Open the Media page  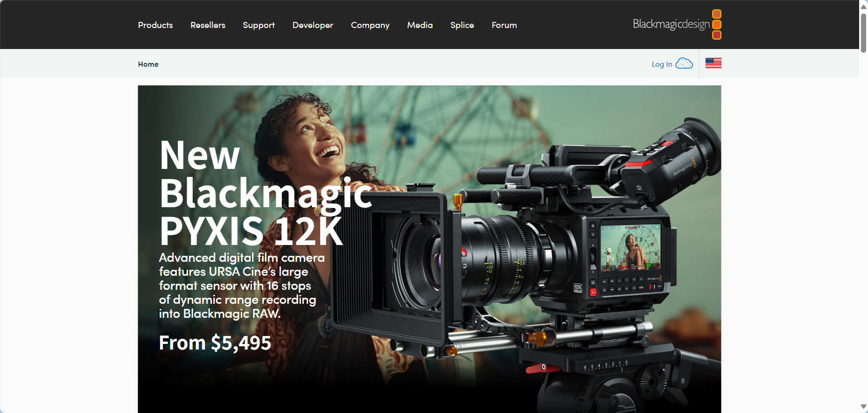point(420,25)
